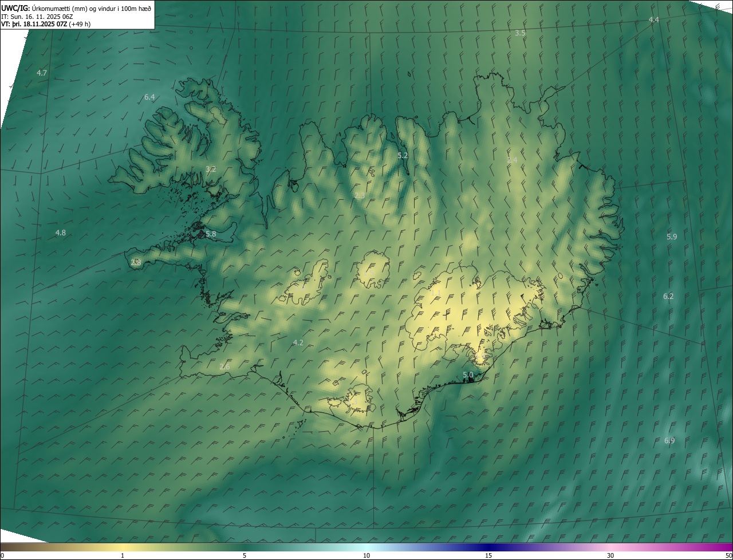Click the 3.2 value on the map
The image size is (733, 560).
point(211,169)
